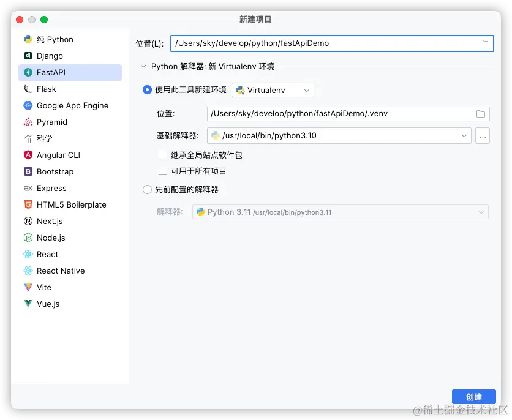The image size is (512, 420).
Task: Select HTML5 Boilerplate project type
Action: (70, 204)
